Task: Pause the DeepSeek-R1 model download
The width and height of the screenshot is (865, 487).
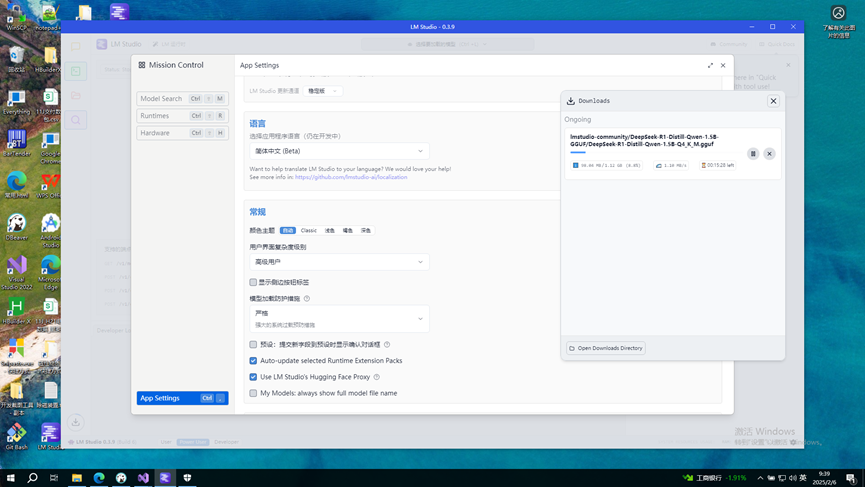Action: (x=753, y=154)
